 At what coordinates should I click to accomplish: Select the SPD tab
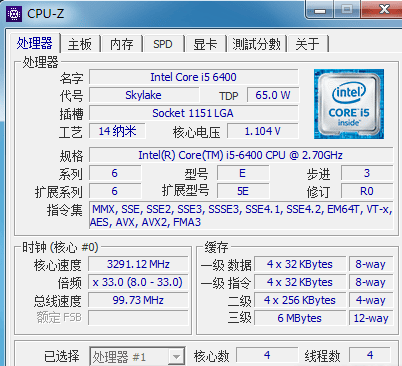163,44
